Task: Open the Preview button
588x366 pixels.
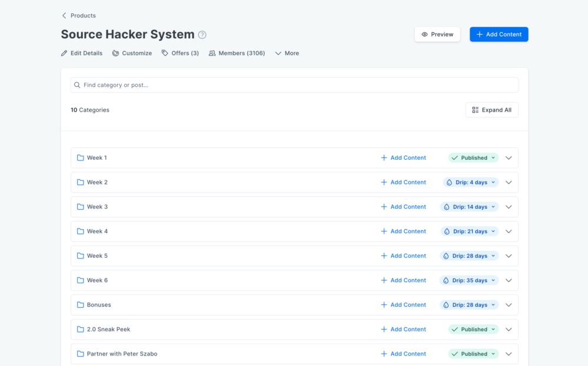Action: click(437, 35)
